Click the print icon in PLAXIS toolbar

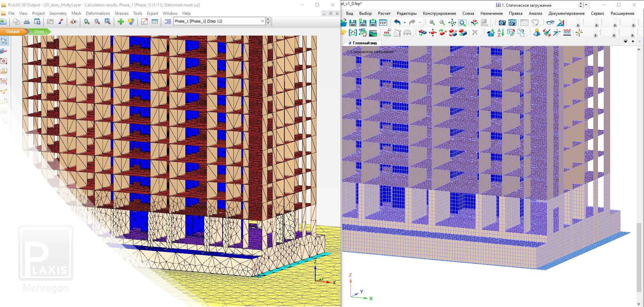tap(27, 21)
